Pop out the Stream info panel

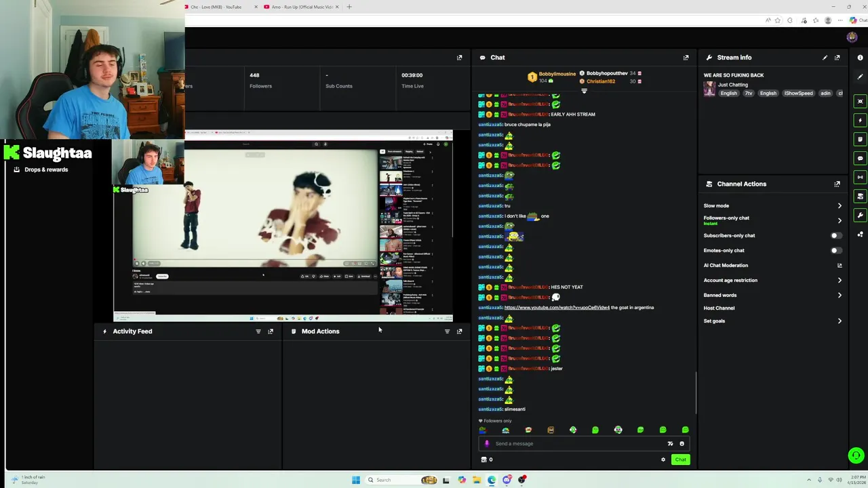837,58
